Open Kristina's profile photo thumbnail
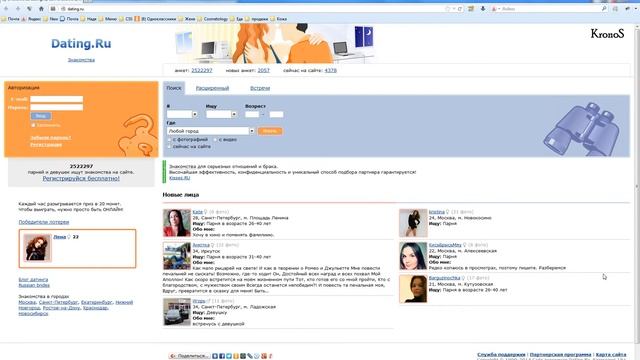 point(413,223)
